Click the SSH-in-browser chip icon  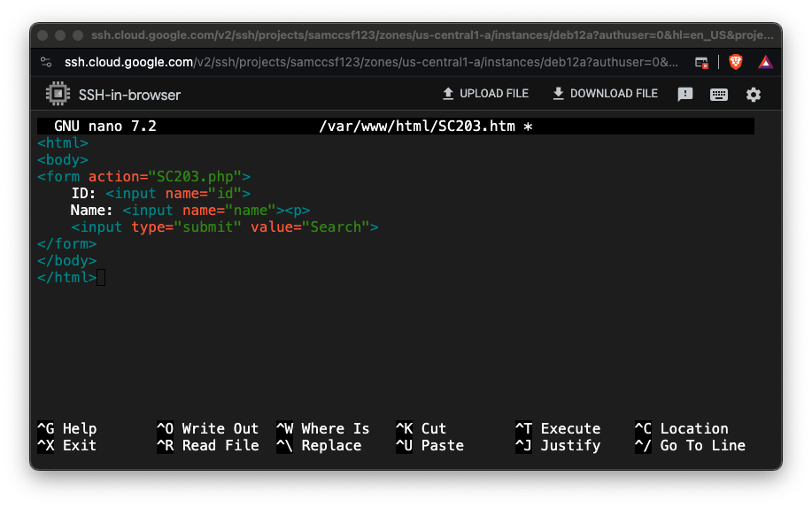(x=58, y=94)
